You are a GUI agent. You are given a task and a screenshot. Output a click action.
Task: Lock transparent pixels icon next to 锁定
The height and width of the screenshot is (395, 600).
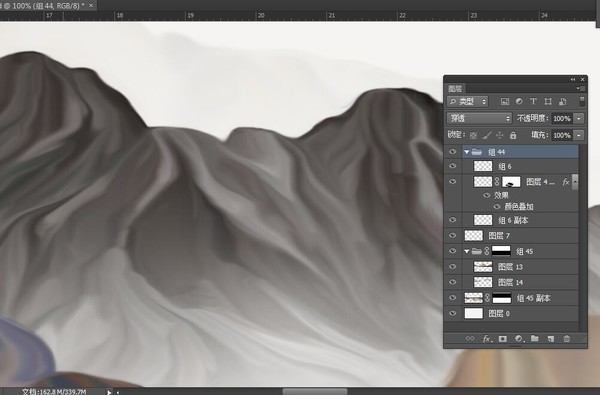click(x=473, y=135)
